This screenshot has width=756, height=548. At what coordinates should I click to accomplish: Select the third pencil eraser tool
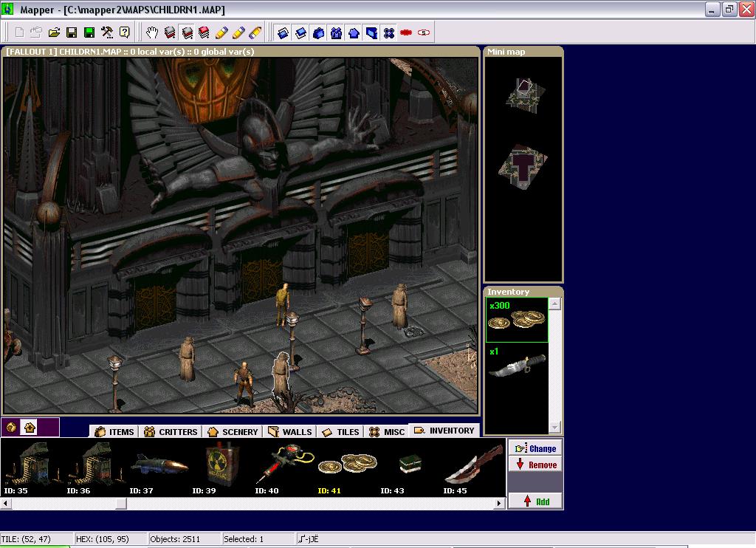(x=255, y=32)
